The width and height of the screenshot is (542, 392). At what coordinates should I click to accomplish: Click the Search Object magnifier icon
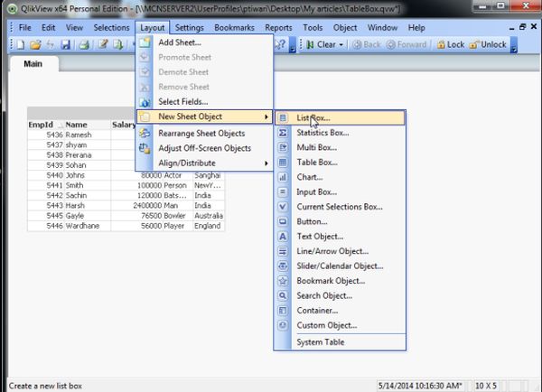283,296
